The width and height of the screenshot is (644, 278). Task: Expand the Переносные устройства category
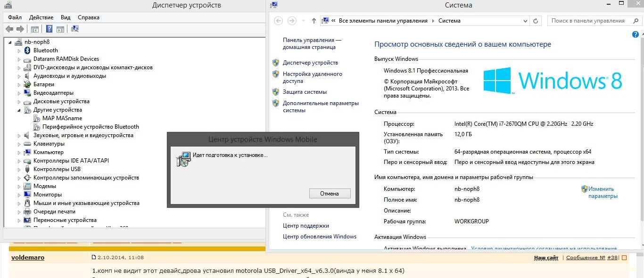[19, 220]
